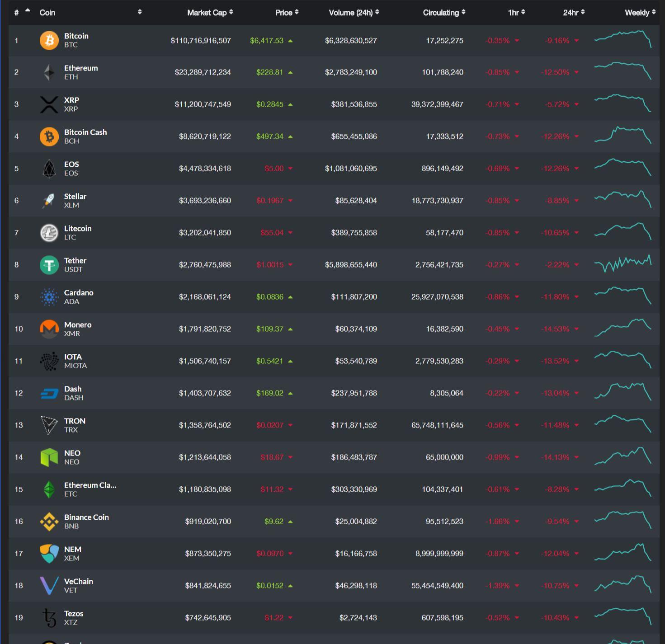
Task: Click the Bitcoin Cash logo
Action: pos(49,136)
